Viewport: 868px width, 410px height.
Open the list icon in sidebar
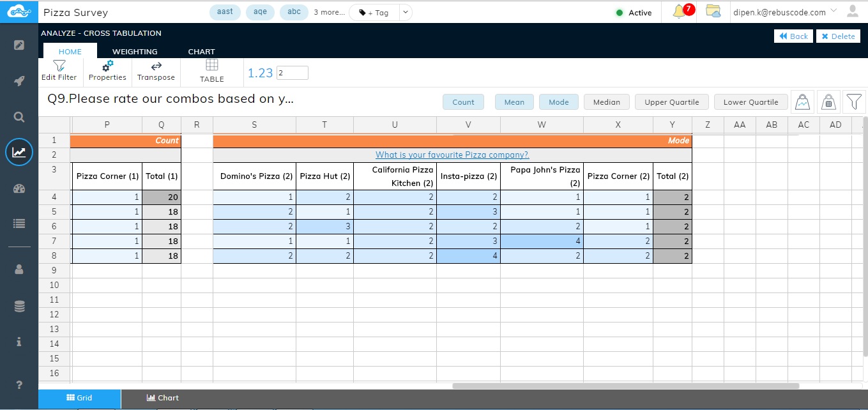[19, 224]
